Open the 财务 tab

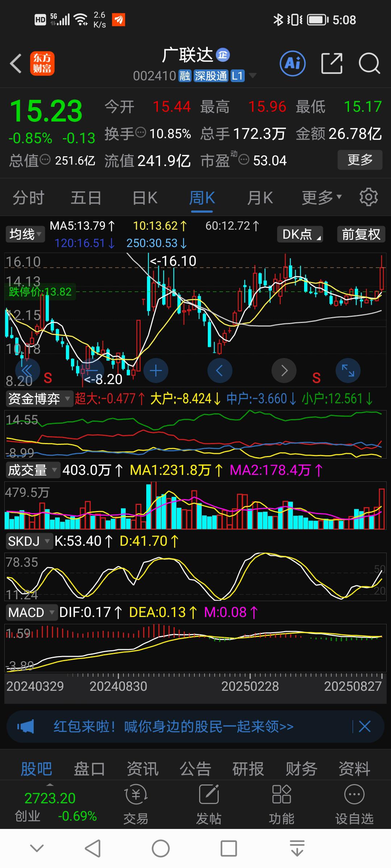click(x=302, y=769)
